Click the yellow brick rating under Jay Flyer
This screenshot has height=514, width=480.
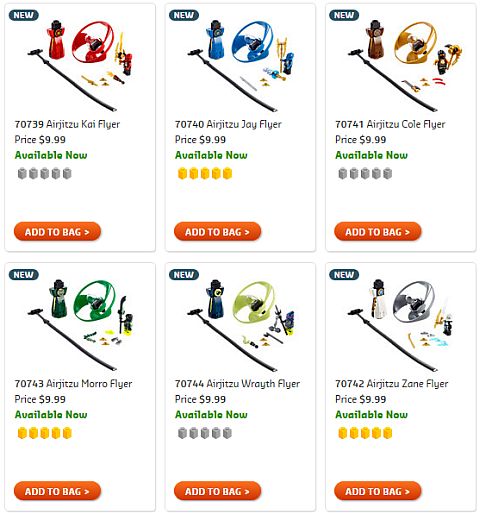(x=205, y=174)
